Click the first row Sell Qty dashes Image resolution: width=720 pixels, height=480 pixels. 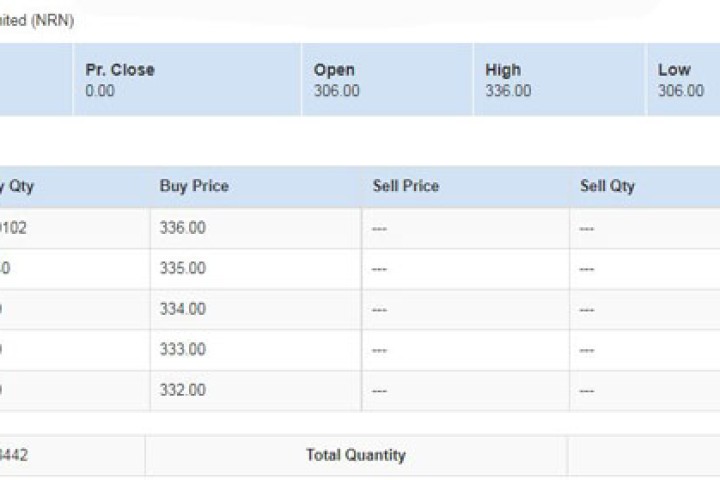(x=587, y=228)
